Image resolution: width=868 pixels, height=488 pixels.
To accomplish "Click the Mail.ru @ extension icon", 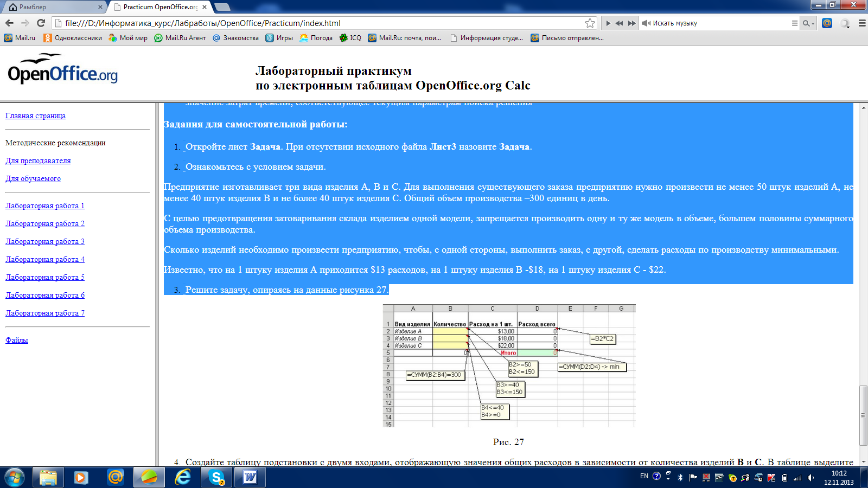I will pos(827,23).
